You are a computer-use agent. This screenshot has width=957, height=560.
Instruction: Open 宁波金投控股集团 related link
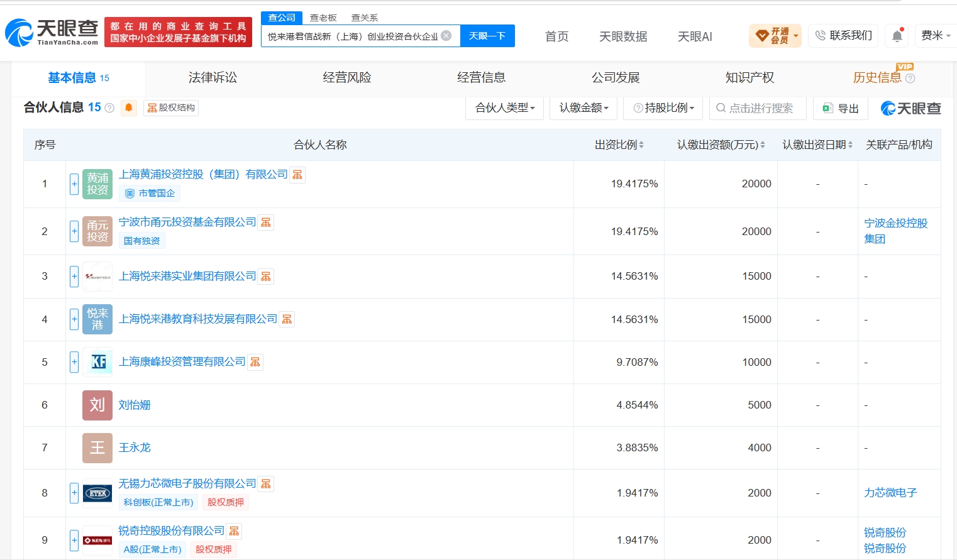pos(896,231)
